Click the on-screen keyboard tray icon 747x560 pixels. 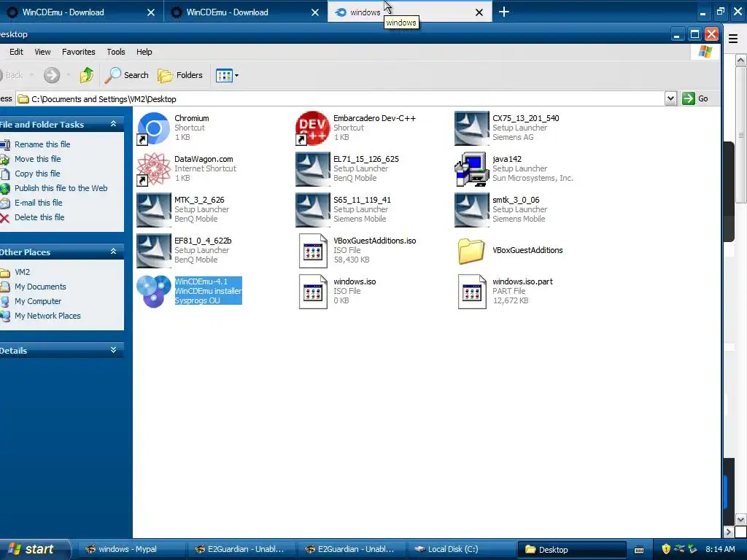639,550
